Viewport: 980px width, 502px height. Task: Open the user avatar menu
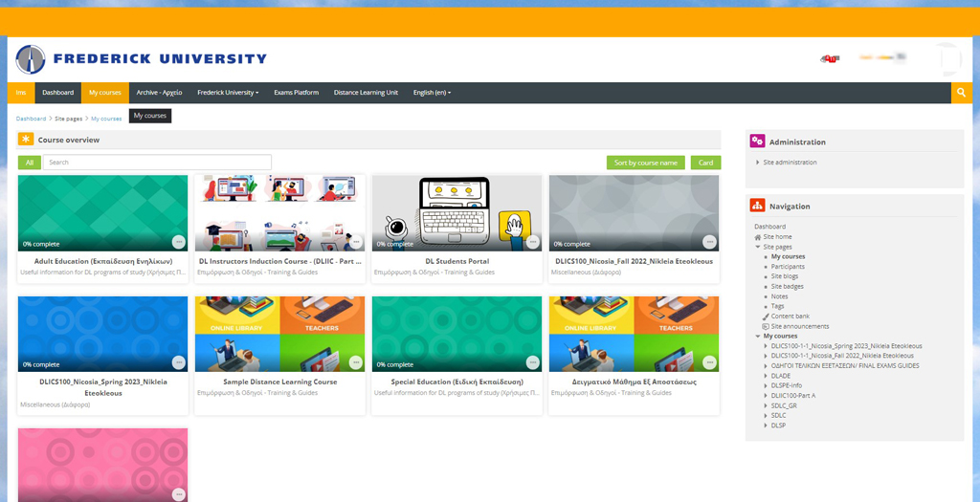(x=947, y=58)
